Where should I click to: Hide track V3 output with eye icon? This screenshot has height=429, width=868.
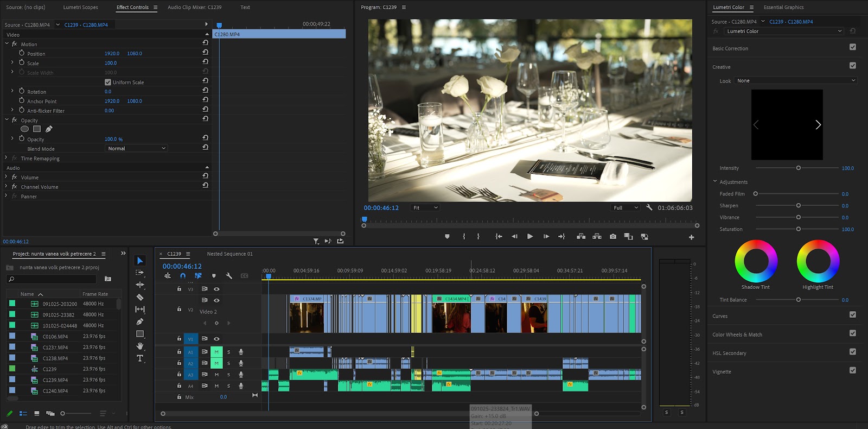click(x=216, y=289)
